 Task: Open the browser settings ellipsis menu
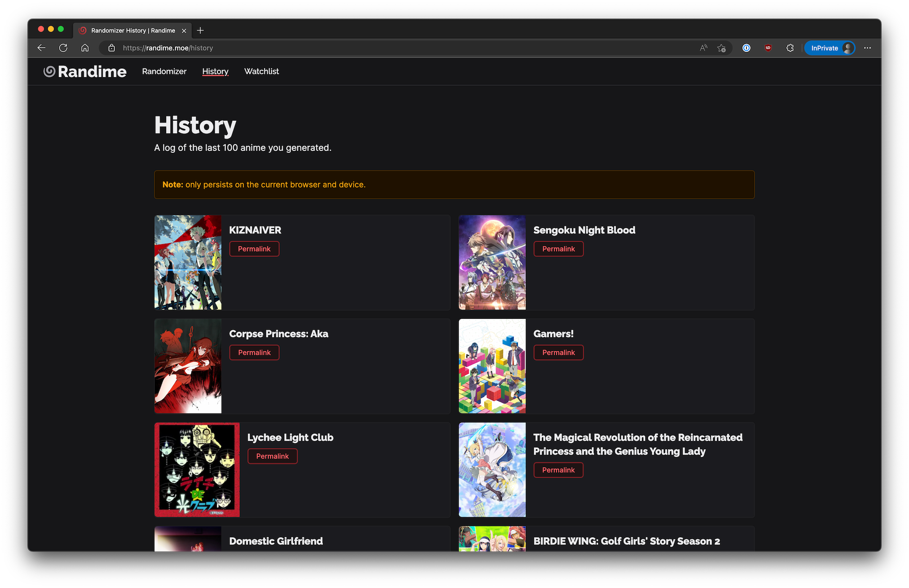pos(867,48)
